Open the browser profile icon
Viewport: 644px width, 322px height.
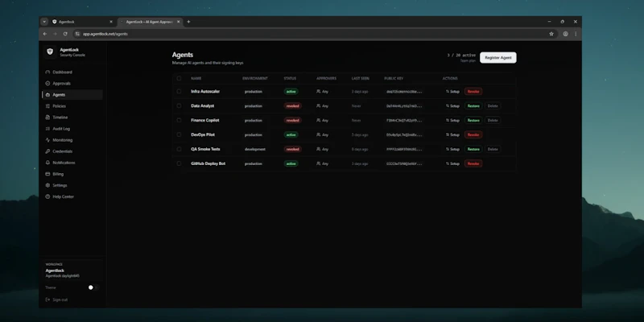(566, 34)
